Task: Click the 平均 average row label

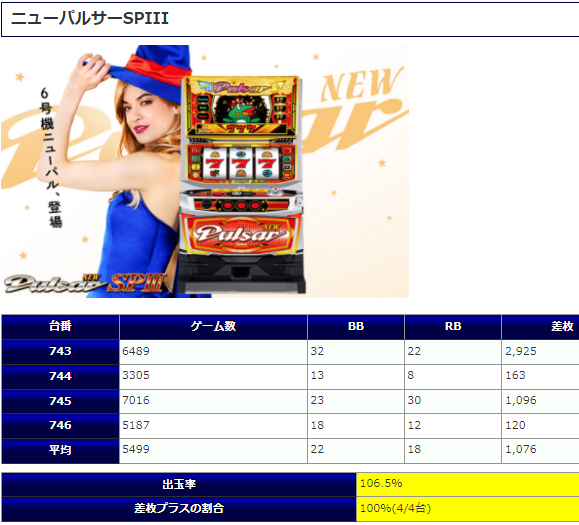Action: 60,451
